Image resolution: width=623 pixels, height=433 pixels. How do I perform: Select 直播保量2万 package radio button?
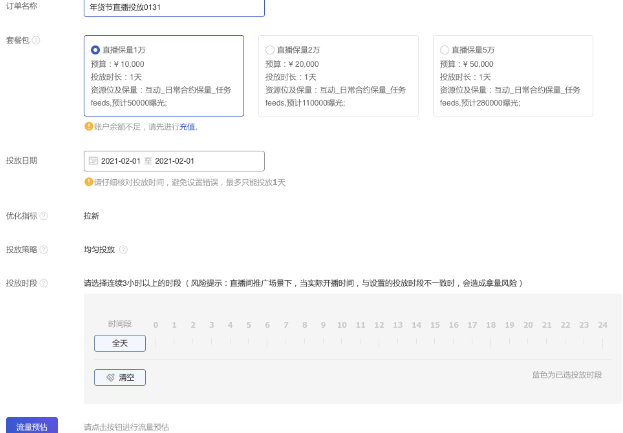[270, 49]
